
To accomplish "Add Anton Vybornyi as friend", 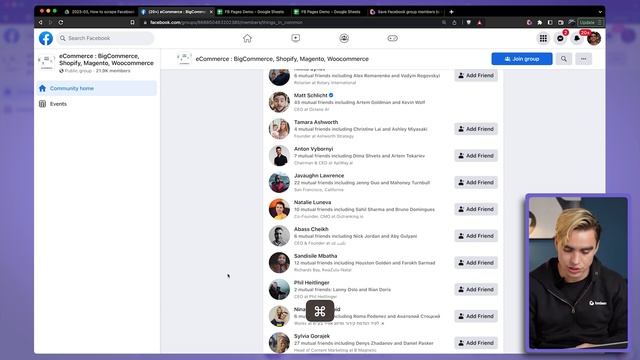I will [476, 156].
